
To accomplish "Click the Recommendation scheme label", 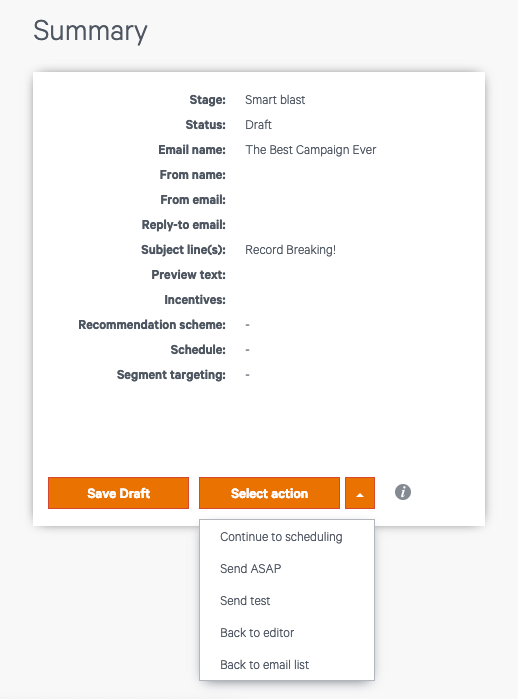I will 152,325.
